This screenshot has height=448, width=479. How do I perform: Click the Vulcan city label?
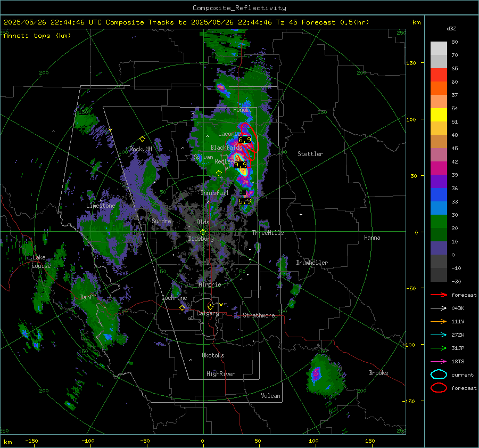tap(270, 396)
